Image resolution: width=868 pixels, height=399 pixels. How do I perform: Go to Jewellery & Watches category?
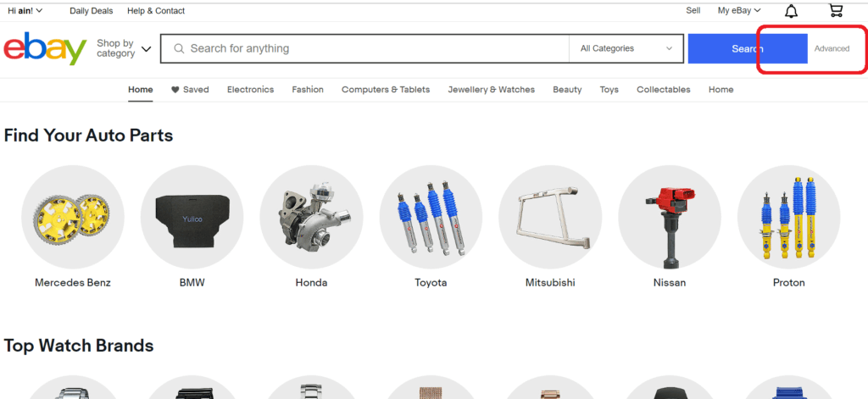coord(491,90)
